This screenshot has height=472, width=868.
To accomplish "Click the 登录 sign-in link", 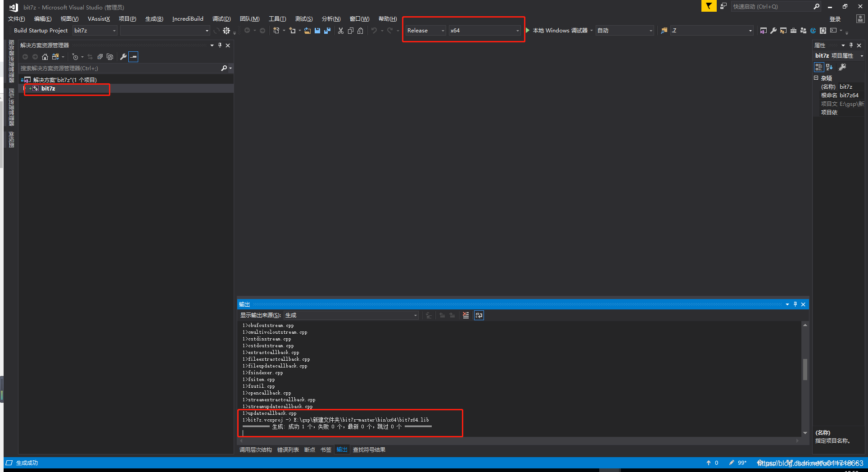I will [x=835, y=19].
